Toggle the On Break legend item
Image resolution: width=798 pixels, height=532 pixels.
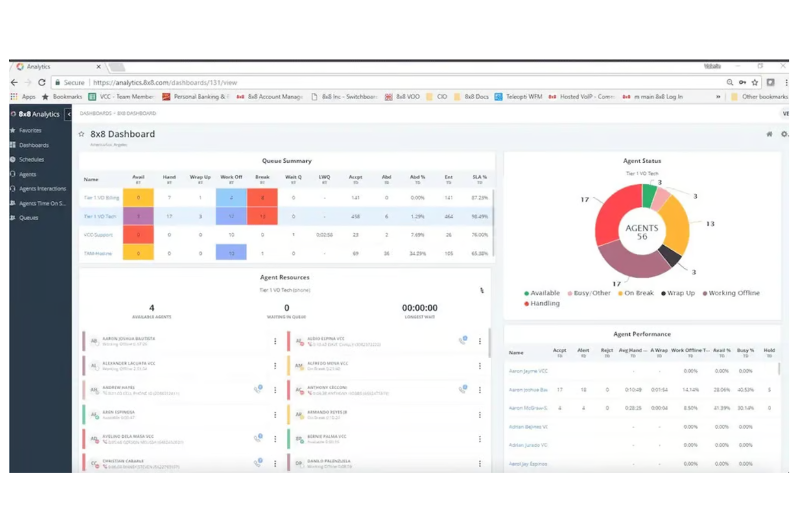(636, 293)
